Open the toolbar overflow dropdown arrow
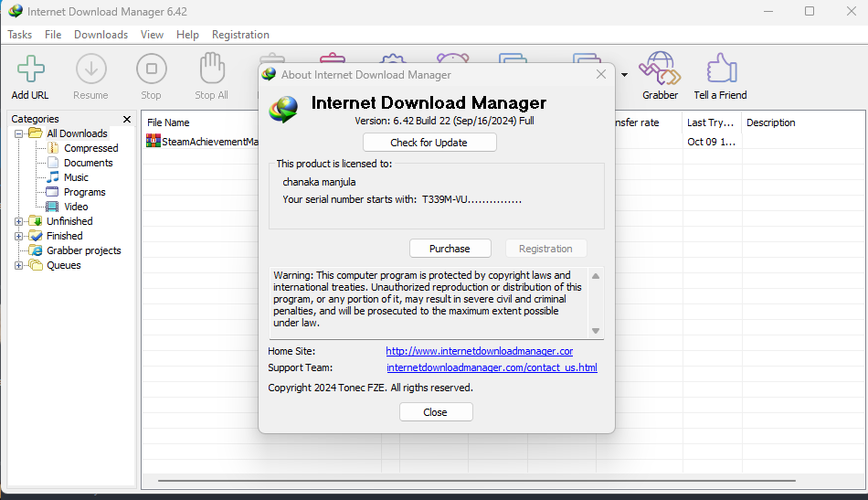Viewport: 868px width, 500px height. [624, 75]
